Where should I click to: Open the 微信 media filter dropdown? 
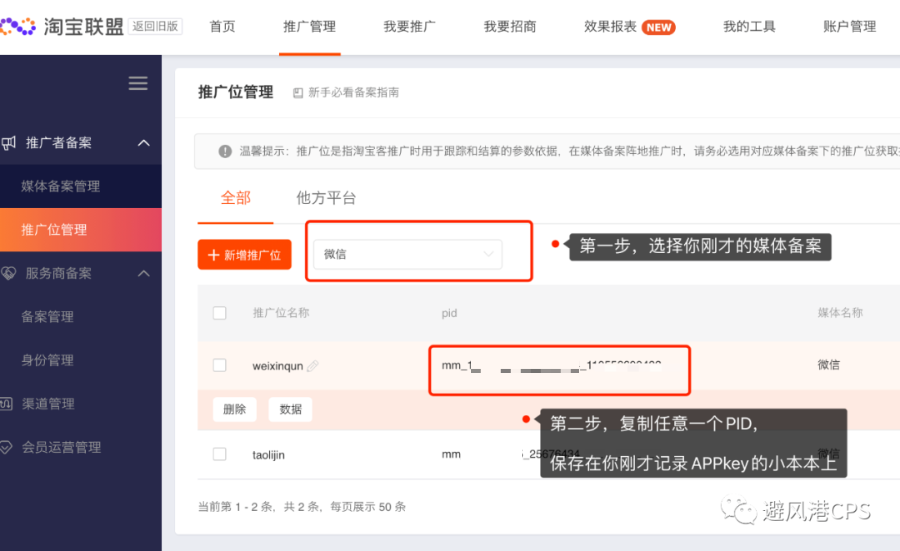coord(408,254)
